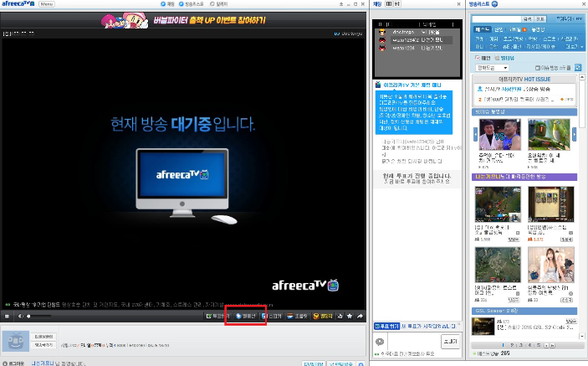Send chat message with send button
This screenshot has height=366, width=588.
(450, 341)
